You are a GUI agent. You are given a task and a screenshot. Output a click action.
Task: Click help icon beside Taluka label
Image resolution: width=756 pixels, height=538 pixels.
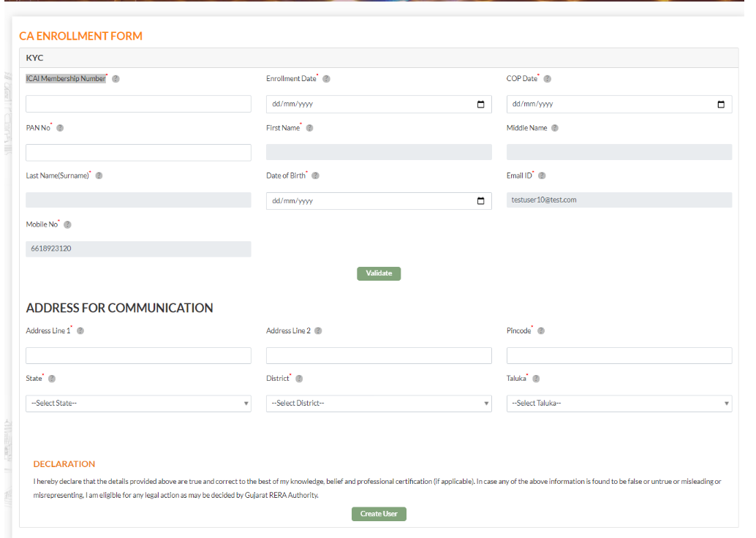(x=536, y=379)
